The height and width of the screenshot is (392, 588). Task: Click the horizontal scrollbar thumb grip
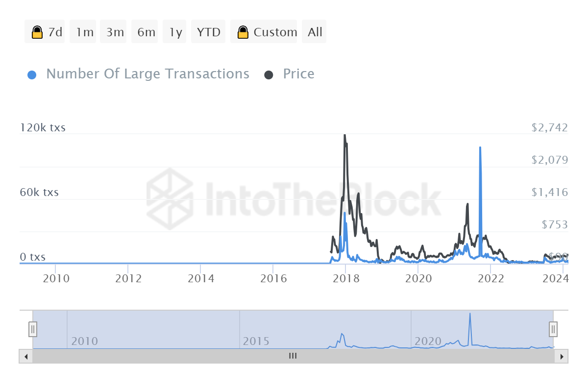pyautogui.click(x=293, y=356)
